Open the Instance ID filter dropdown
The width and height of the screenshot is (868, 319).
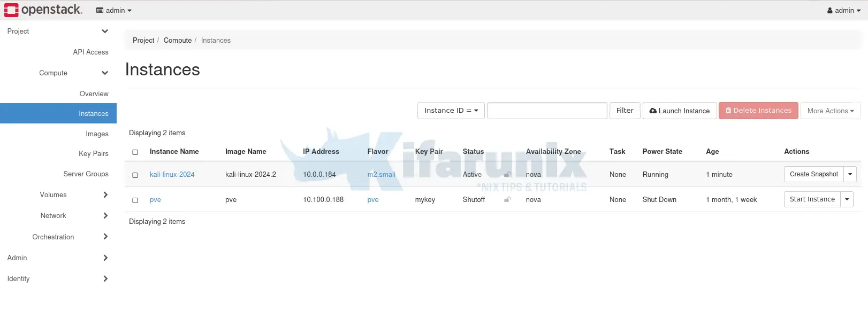tap(451, 111)
